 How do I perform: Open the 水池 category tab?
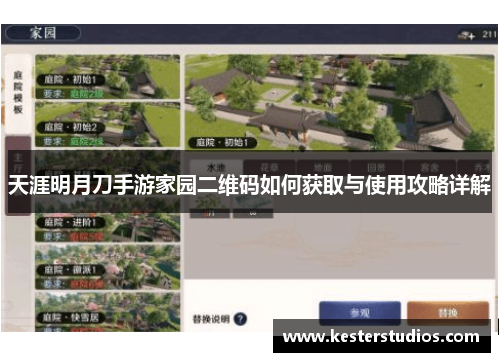click(216, 167)
